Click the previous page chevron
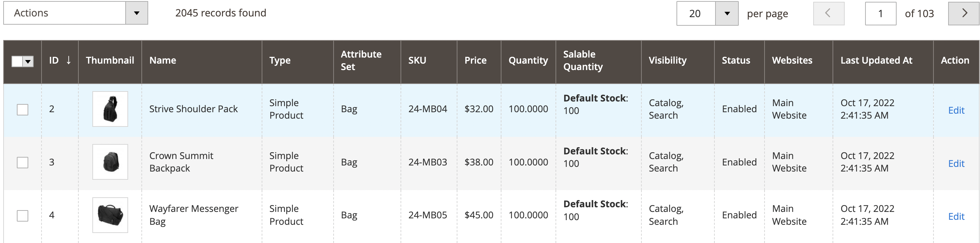The width and height of the screenshot is (980, 243). [829, 13]
